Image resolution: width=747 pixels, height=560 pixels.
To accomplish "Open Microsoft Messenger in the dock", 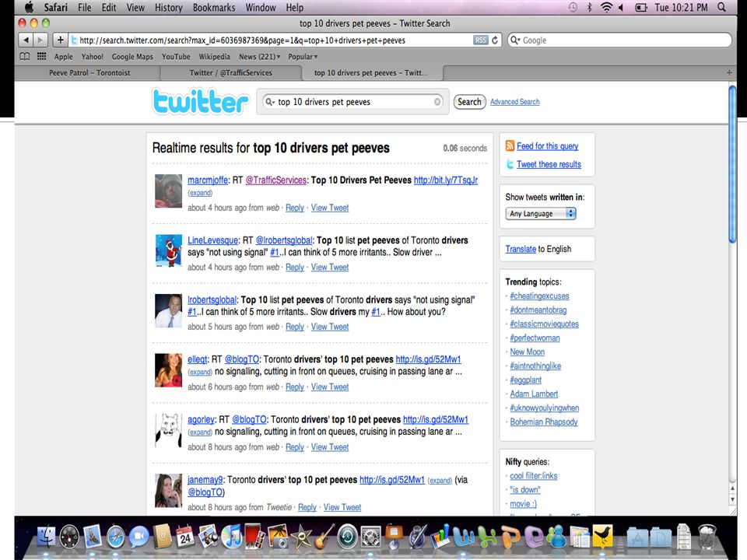I will pyautogui.click(x=556, y=537).
